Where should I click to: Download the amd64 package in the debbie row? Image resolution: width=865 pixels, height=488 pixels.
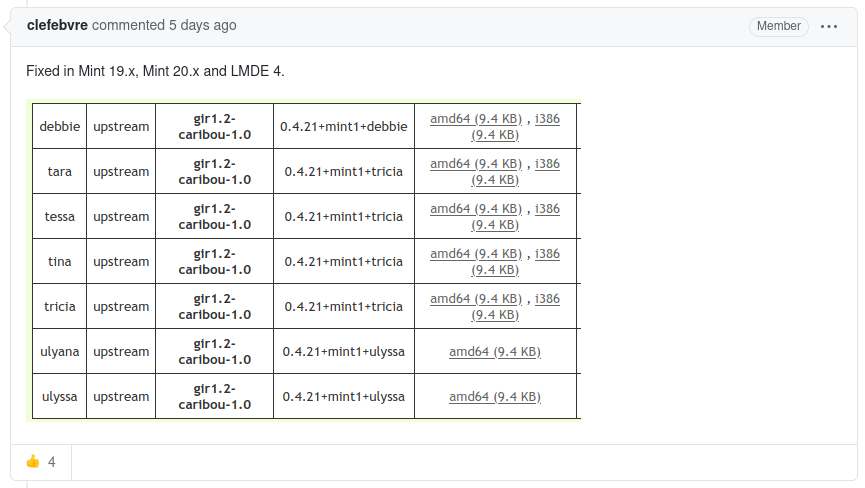pos(476,119)
